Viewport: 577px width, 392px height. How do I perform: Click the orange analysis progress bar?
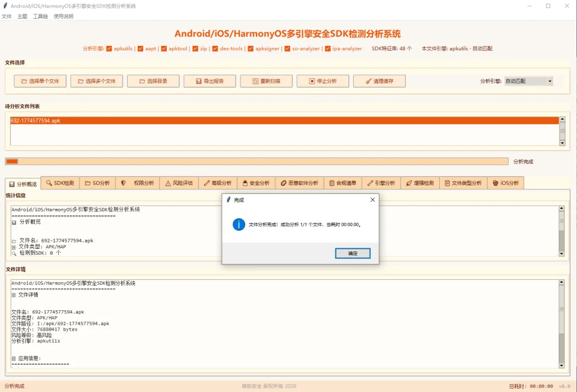coord(256,161)
